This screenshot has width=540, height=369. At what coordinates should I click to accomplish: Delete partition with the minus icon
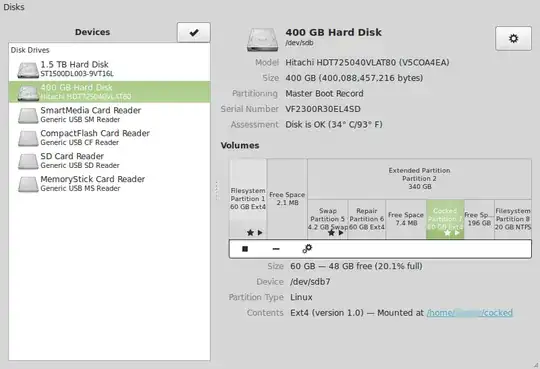pos(276,249)
